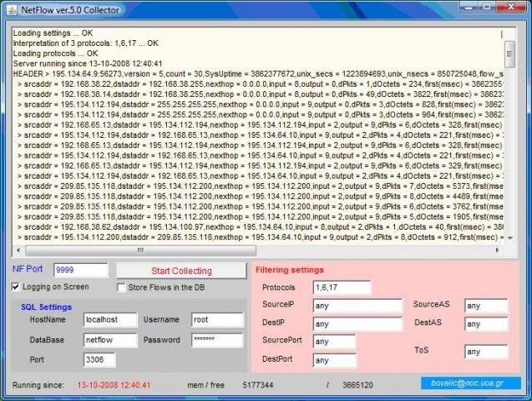Viewport: 532px width, 401px height.
Task: Click the Start Collecting button
Action: 181,271
